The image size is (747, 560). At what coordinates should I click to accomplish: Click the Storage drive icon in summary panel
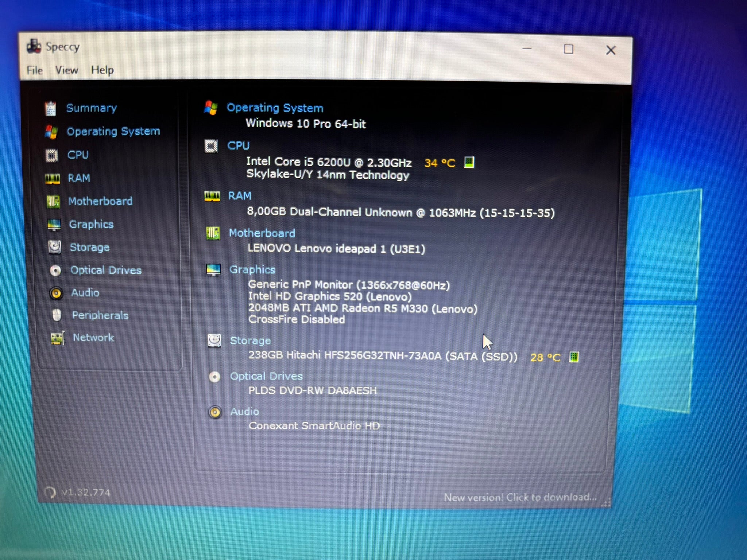click(214, 341)
